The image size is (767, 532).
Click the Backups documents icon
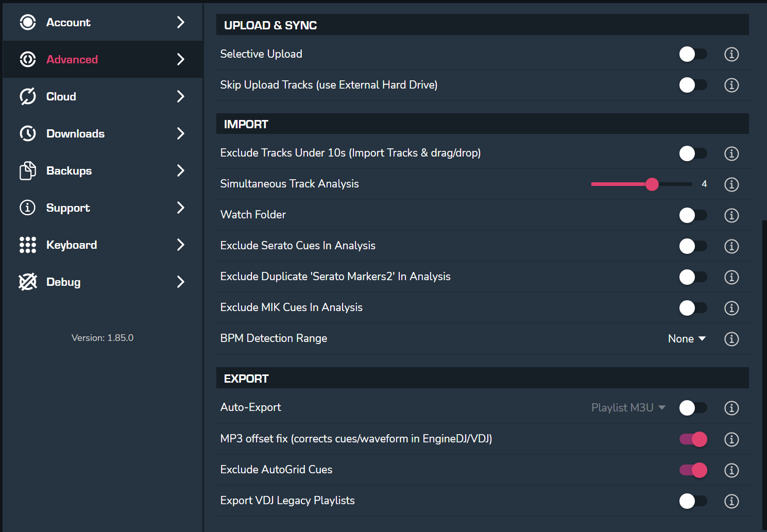click(x=28, y=170)
